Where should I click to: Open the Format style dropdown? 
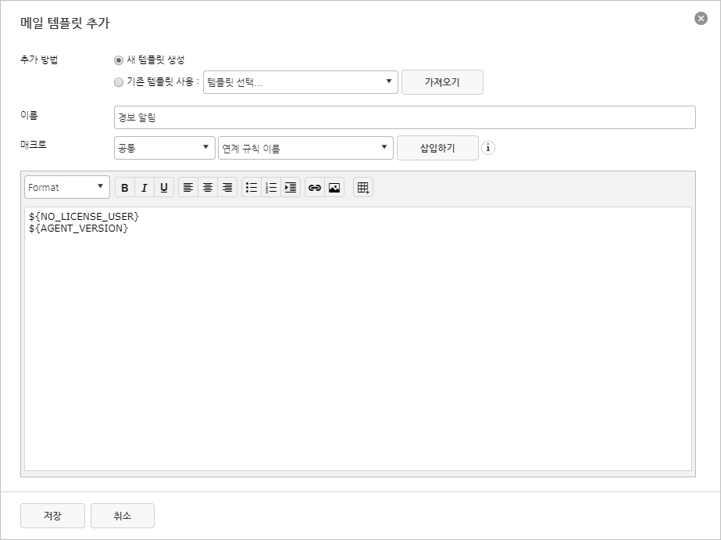click(67, 187)
